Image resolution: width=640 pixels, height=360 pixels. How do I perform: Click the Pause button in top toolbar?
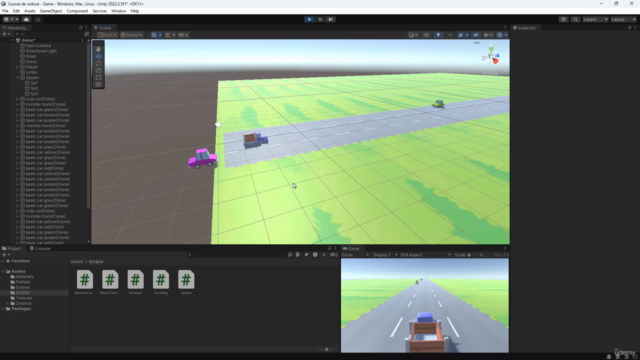[320, 19]
